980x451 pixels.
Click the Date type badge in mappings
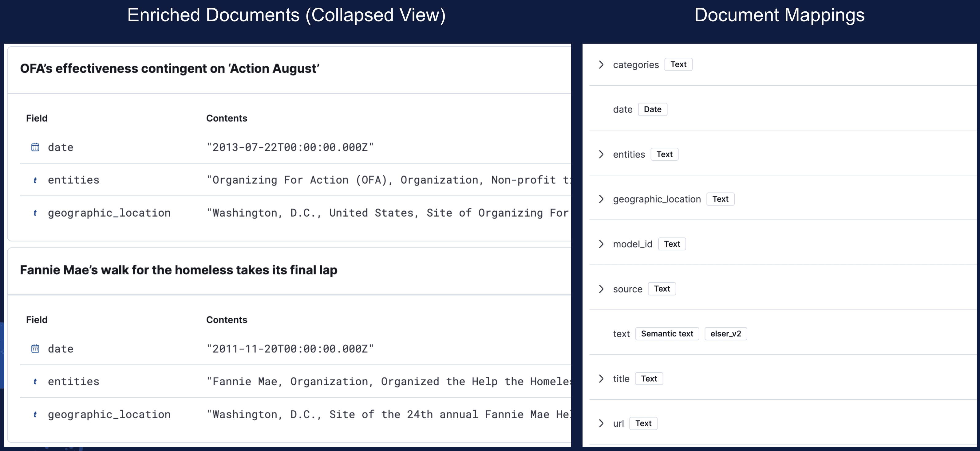pyautogui.click(x=652, y=109)
